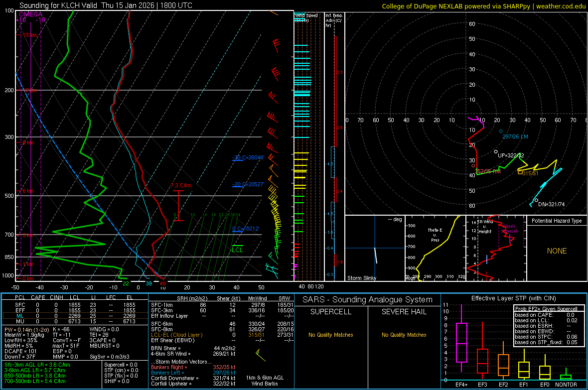The image size is (588, 390).
Task: Click the DCAPE = 101 value
Action: pyautogui.click(x=20, y=351)
